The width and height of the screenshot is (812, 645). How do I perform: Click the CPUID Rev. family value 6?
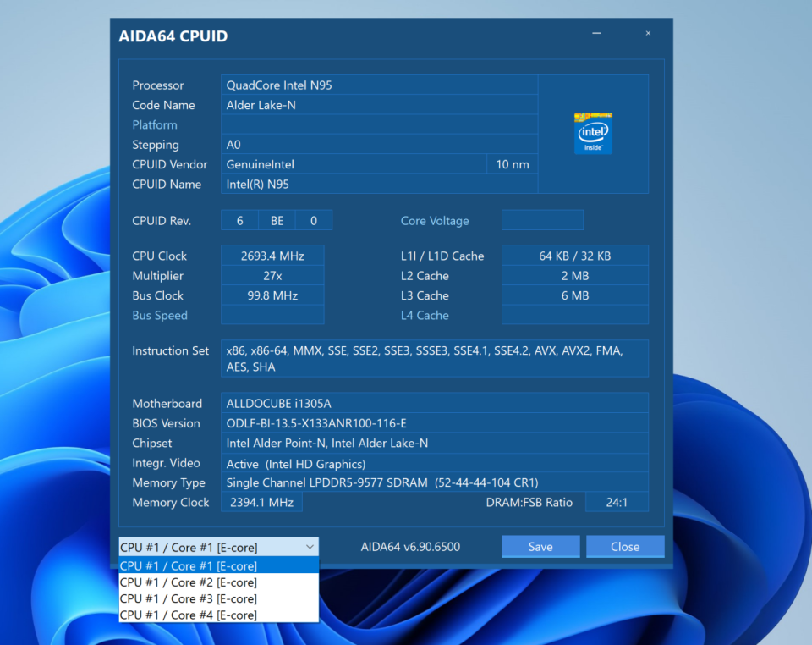239,221
